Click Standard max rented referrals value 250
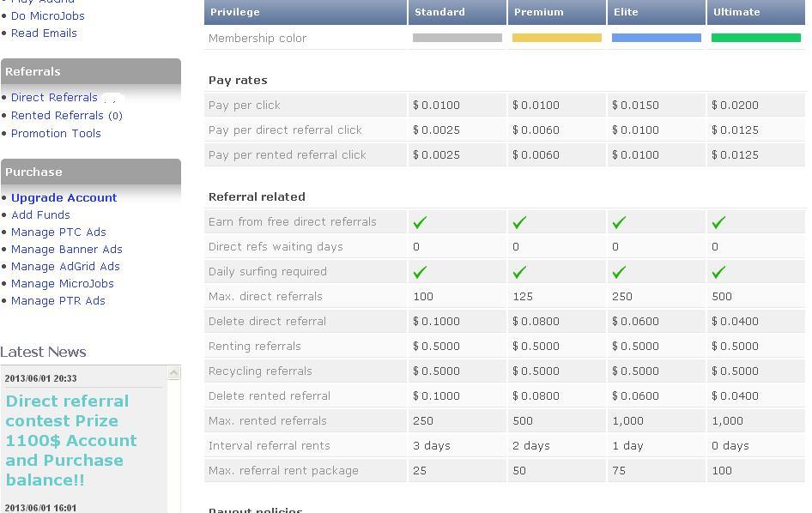 [423, 420]
